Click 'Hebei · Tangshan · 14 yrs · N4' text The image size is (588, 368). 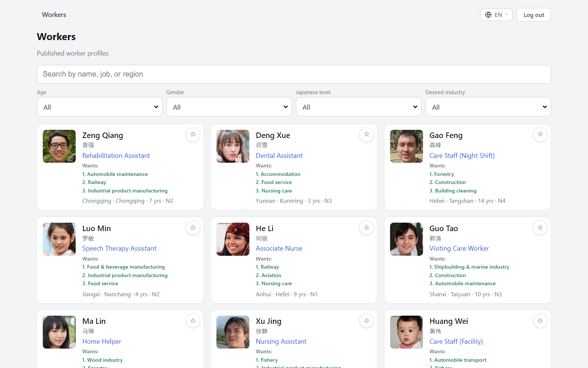(x=467, y=201)
